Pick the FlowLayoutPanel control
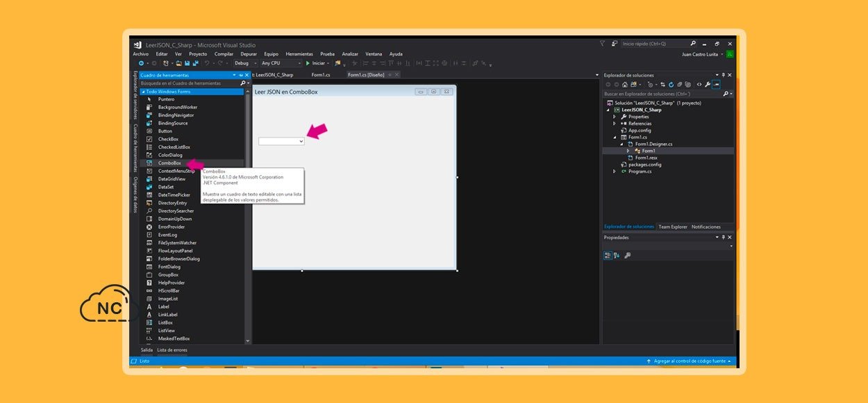This screenshot has height=403, width=868. [175, 251]
